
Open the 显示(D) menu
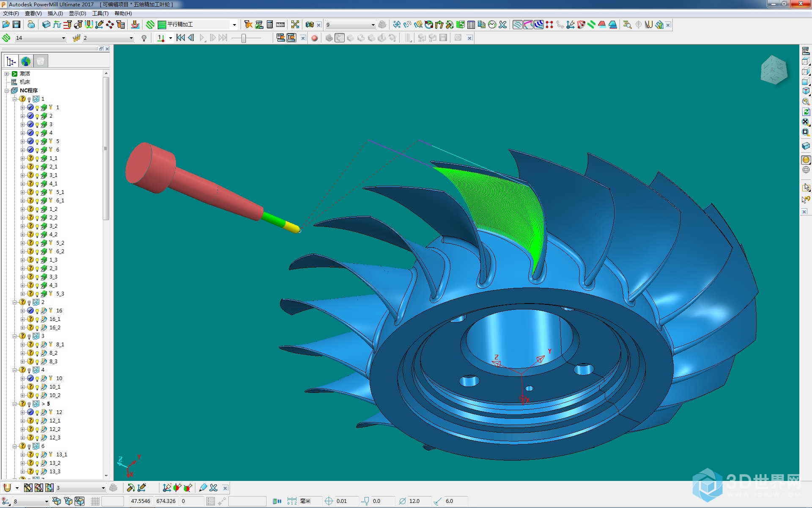pos(77,14)
